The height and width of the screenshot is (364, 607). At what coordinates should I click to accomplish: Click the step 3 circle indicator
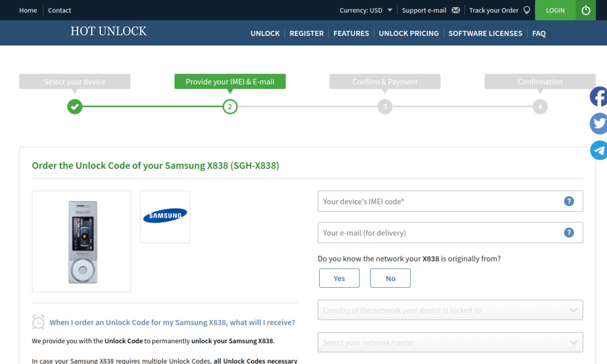pos(385,107)
